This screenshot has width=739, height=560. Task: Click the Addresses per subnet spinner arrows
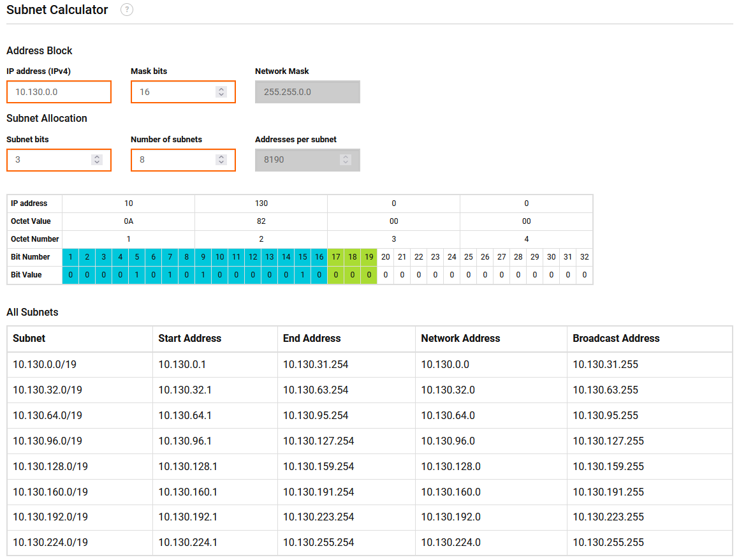click(x=346, y=159)
